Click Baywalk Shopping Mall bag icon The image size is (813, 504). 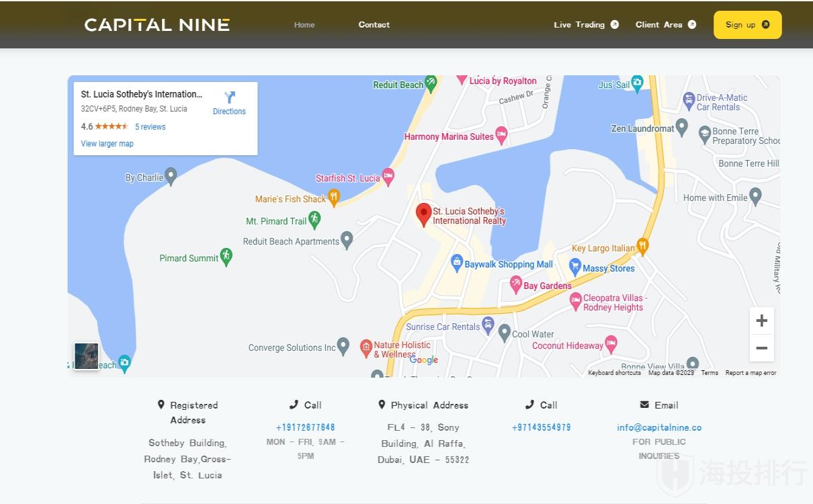(457, 261)
